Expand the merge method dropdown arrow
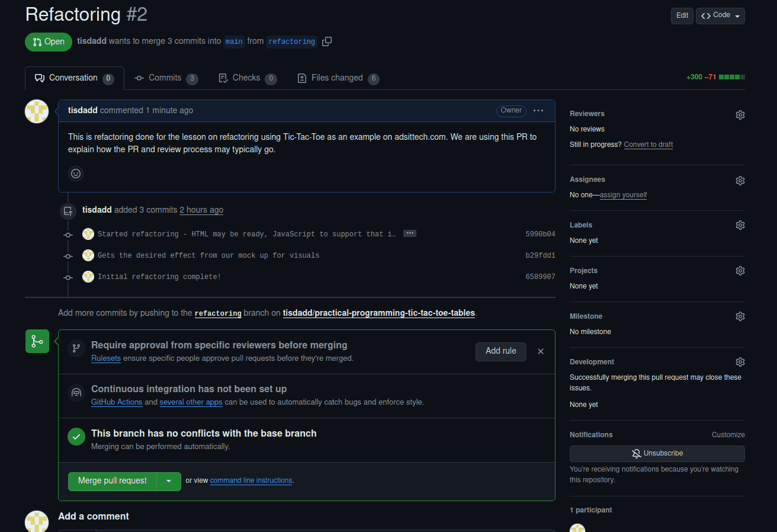 point(169,481)
